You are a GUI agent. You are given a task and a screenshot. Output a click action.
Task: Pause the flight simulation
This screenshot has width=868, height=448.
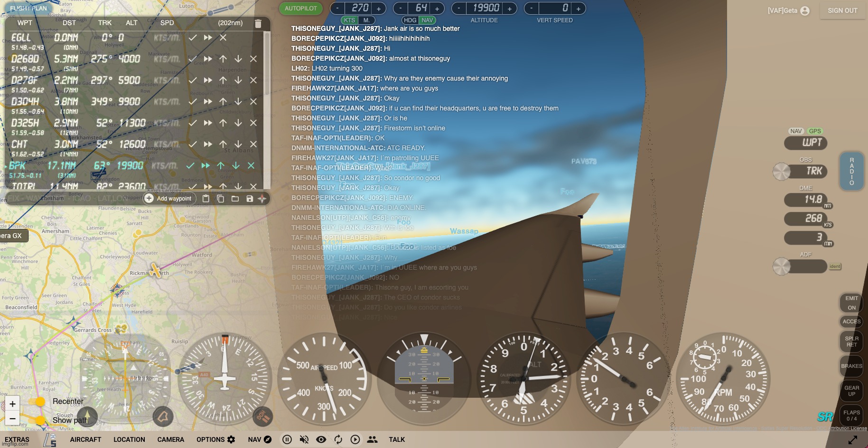287,439
